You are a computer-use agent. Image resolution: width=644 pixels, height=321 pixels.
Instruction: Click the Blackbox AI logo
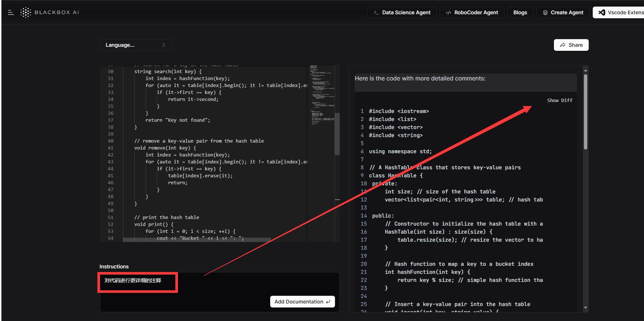(x=26, y=12)
